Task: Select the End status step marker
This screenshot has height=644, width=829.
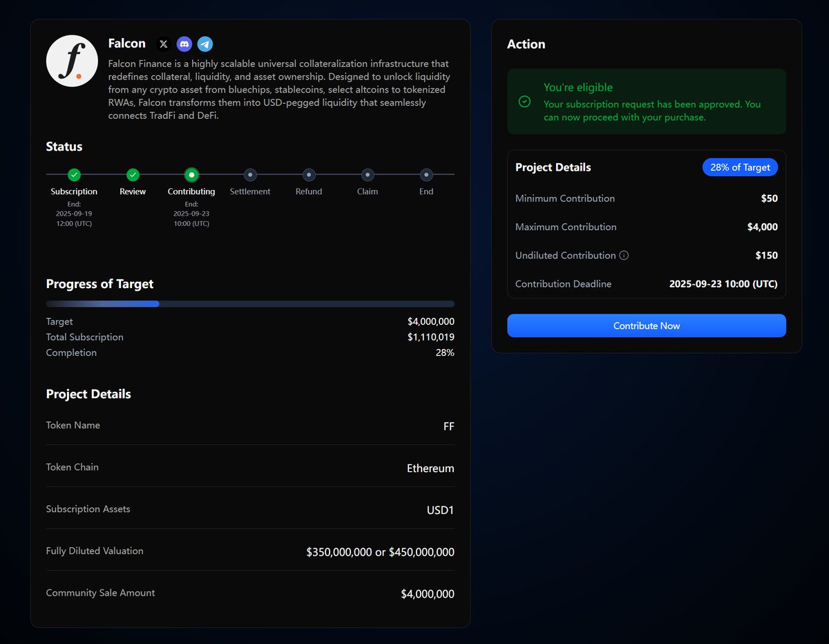Action: [426, 175]
